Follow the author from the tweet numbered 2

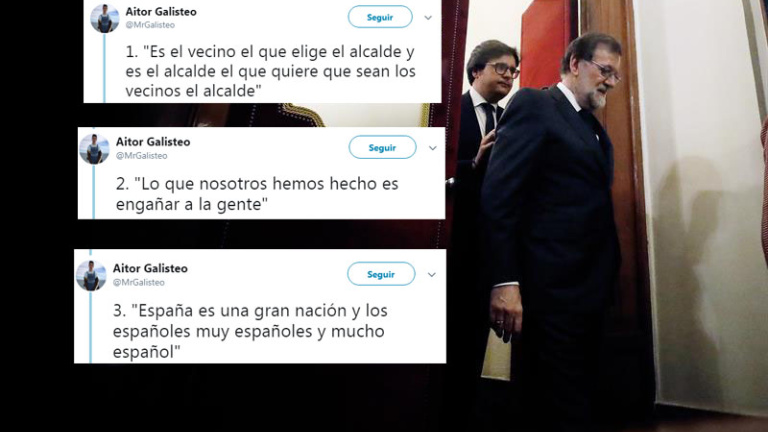point(383,147)
